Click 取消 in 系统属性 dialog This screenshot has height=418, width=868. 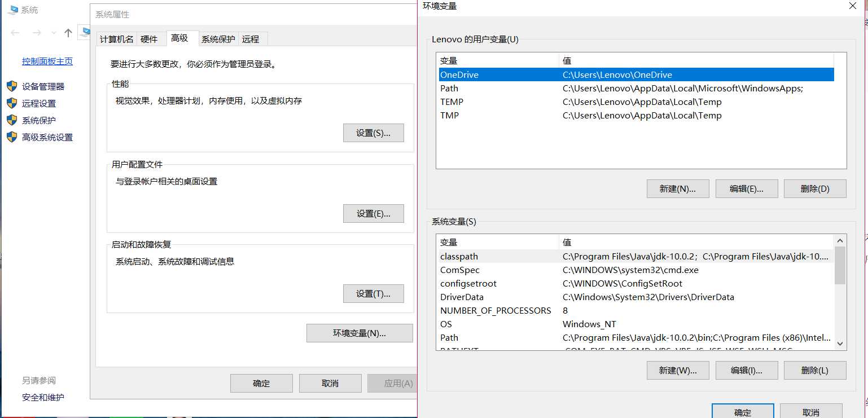[330, 384]
